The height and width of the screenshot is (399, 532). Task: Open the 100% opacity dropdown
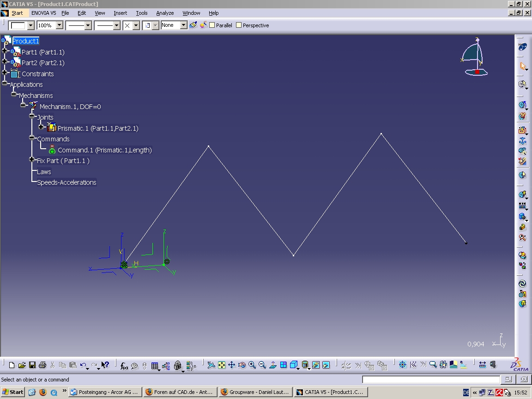(60, 25)
